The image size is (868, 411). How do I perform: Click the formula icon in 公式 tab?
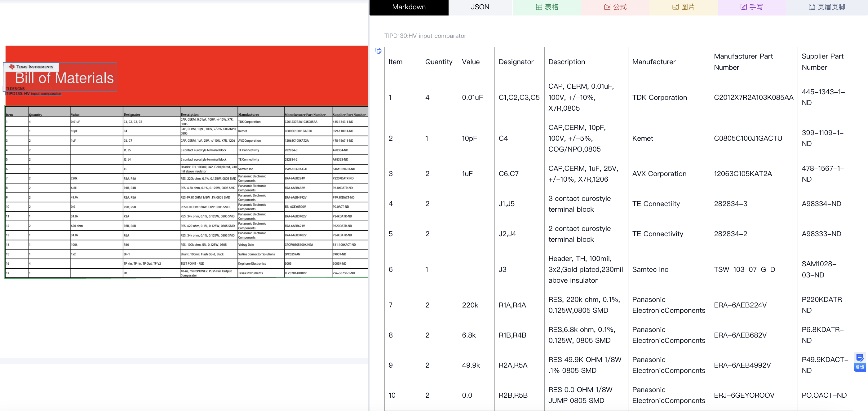click(x=607, y=7)
